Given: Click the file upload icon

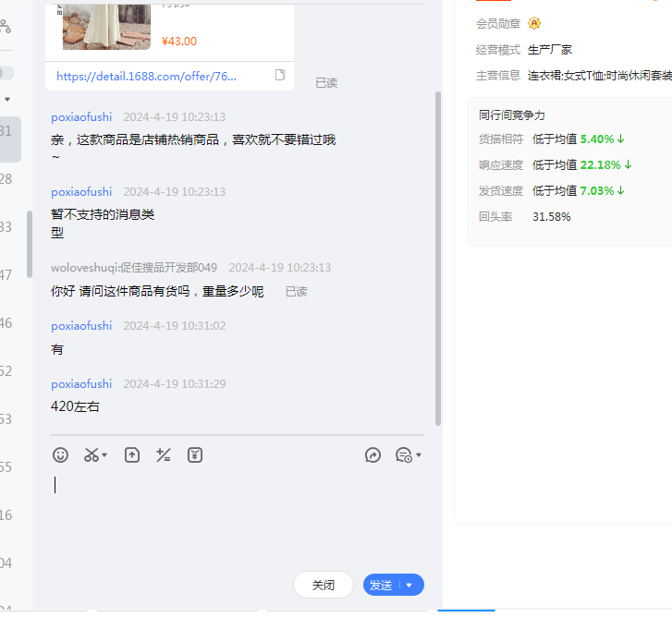Looking at the screenshot, I should click(x=132, y=454).
